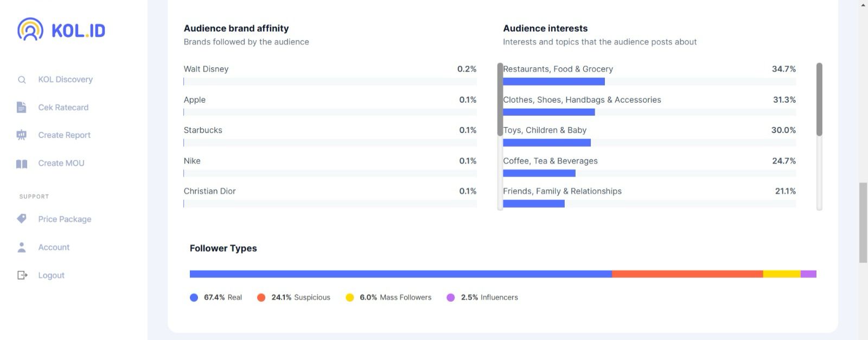This screenshot has height=340, width=868.
Task: Open the Create Report menu item
Action: tap(64, 135)
